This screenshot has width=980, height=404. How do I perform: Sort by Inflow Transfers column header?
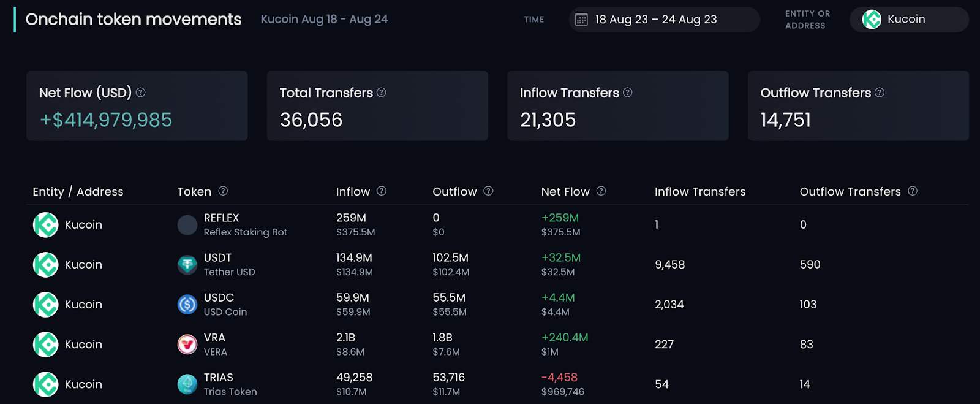click(700, 192)
